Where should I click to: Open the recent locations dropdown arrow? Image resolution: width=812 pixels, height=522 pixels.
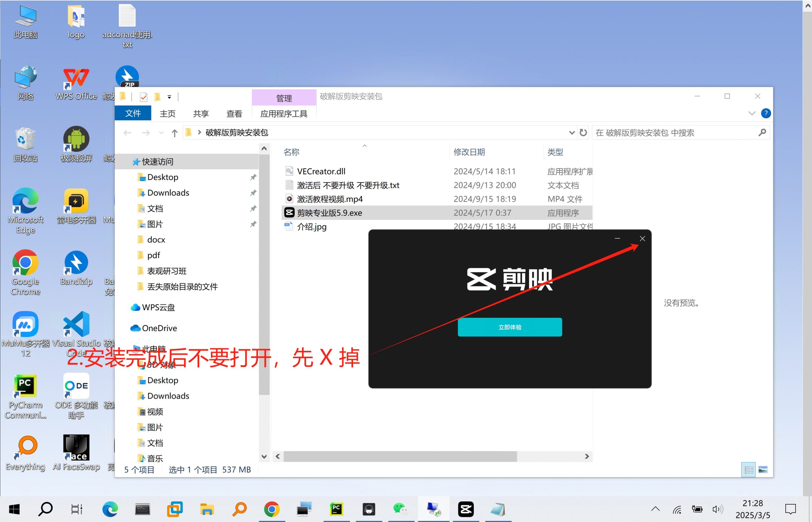pos(161,133)
